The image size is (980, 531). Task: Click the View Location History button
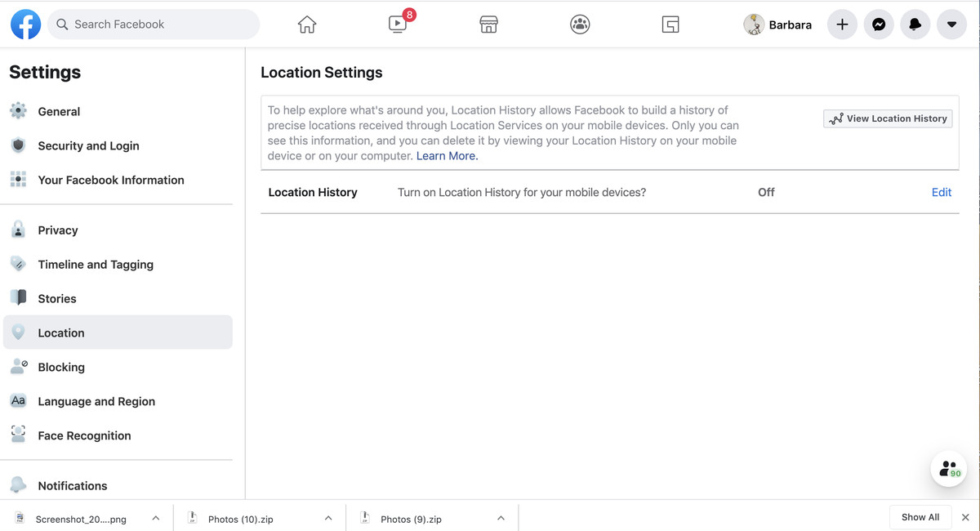coord(888,118)
